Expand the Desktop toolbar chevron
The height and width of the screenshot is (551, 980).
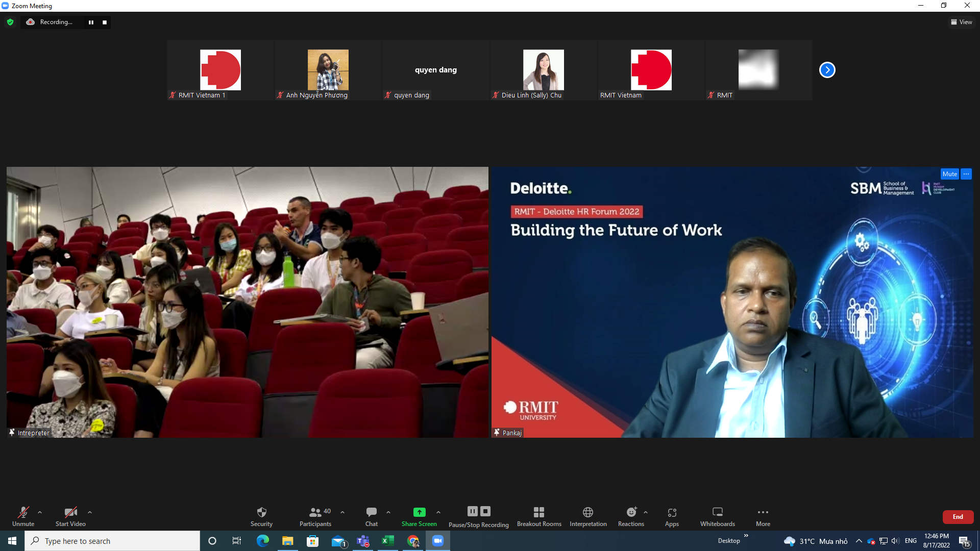click(746, 535)
